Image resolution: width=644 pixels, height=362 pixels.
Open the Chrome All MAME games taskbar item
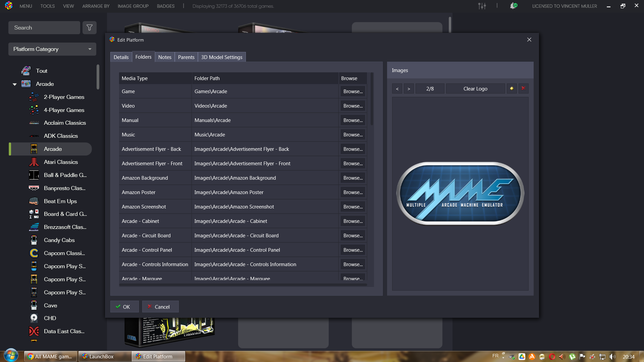51,356
